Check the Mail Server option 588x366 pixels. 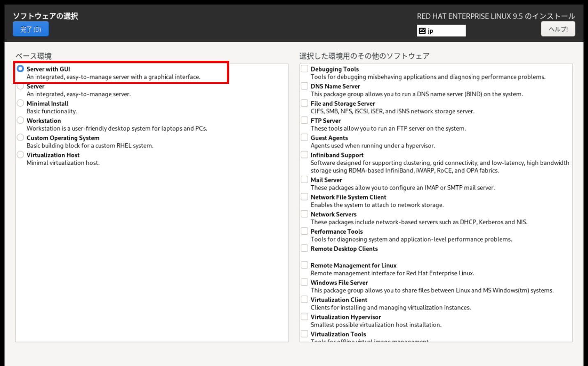pyautogui.click(x=304, y=179)
